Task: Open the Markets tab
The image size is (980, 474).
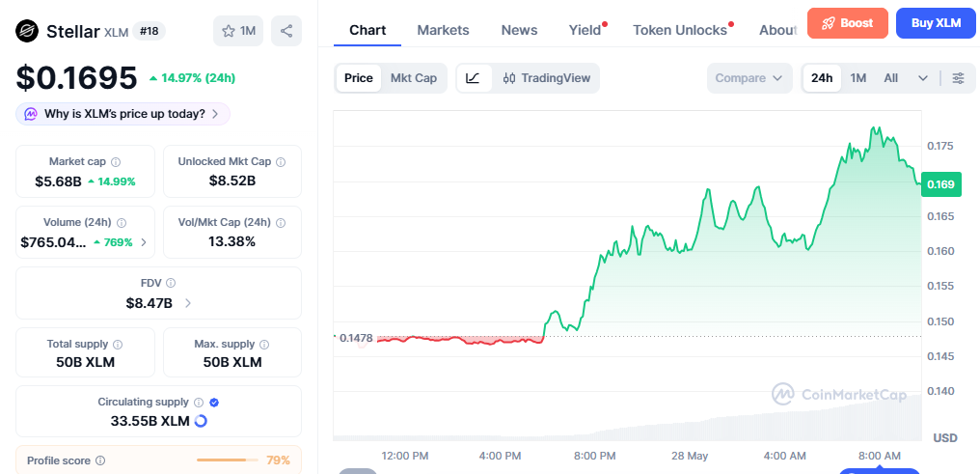Action: click(x=443, y=30)
